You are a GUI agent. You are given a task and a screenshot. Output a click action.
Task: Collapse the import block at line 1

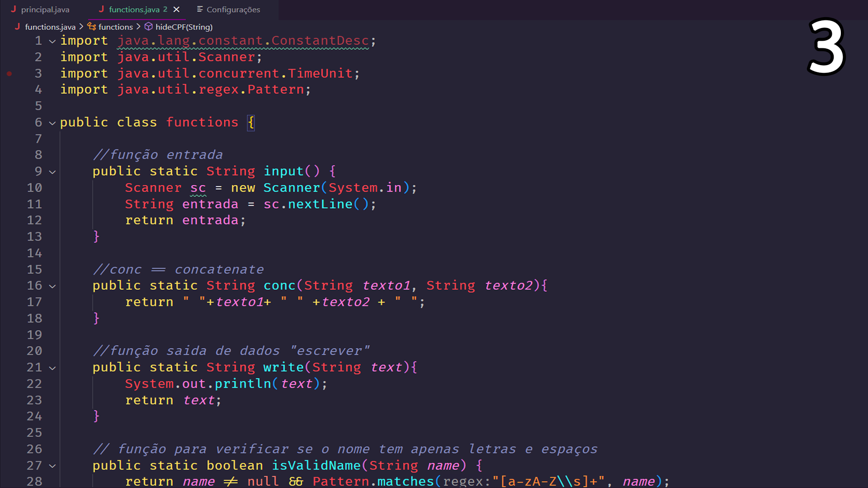pyautogui.click(x=52, y=41)
